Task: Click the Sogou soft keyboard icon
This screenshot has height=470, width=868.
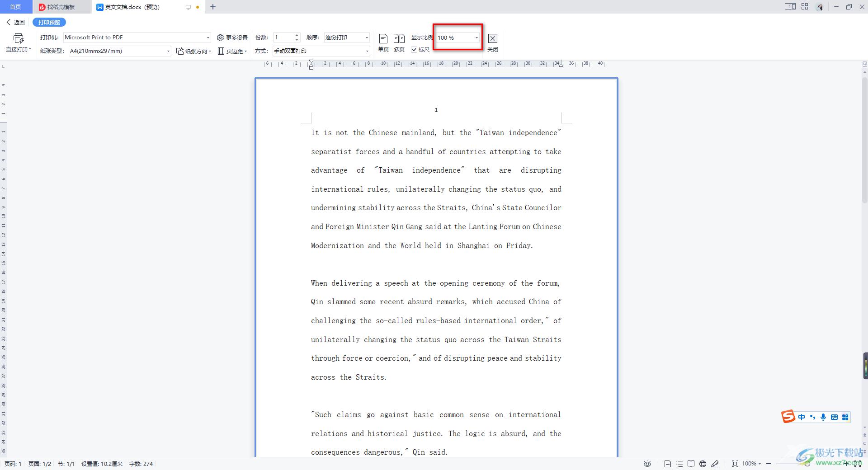Action: click(x=834, y=417)
